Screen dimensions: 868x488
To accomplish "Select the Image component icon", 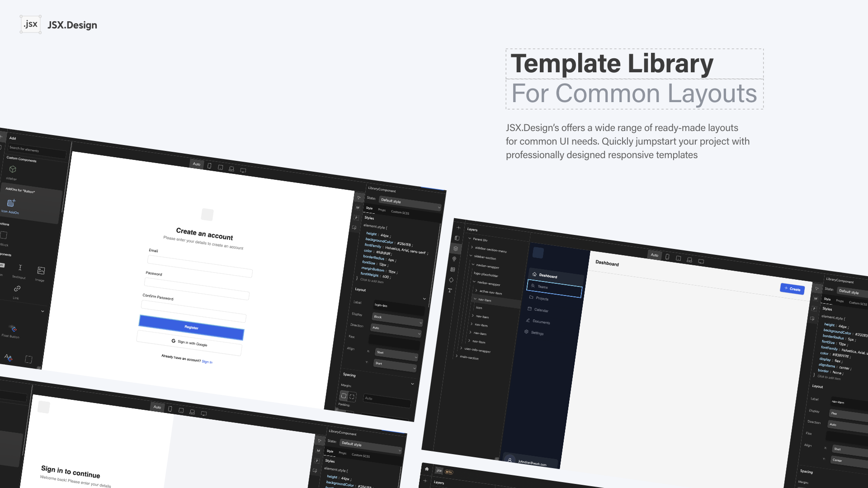I will [41, 271].
